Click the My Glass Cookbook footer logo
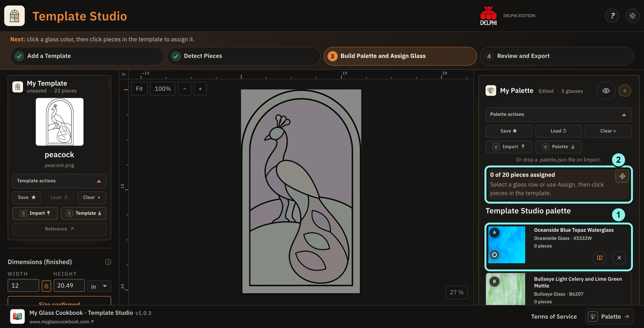 coord(17,316)
